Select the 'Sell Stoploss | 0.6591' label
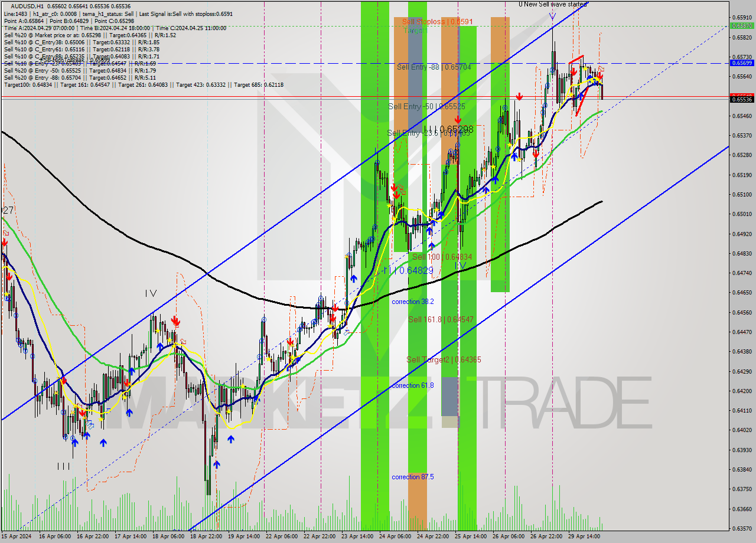Image resolution: width=756 pixels, height=543 pixels. point(438,22)
